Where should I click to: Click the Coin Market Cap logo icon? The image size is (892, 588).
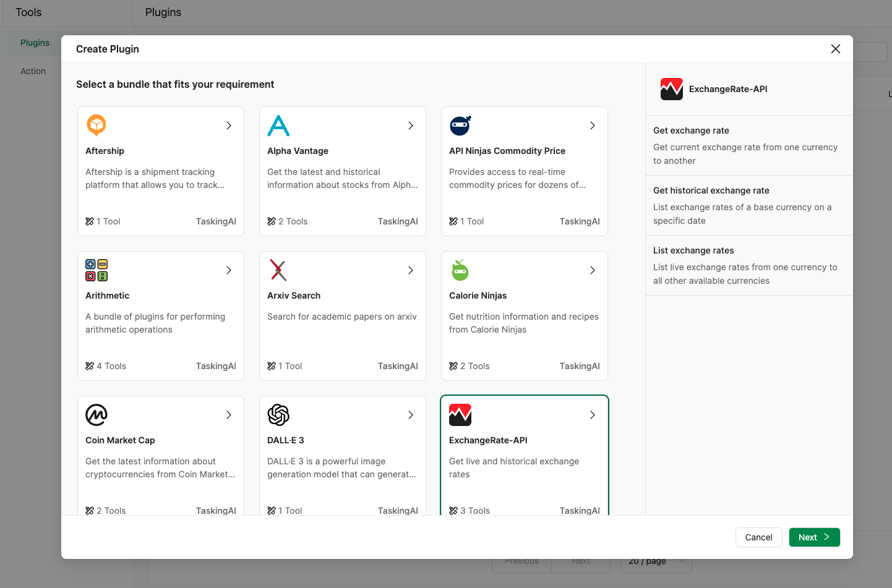96,415
